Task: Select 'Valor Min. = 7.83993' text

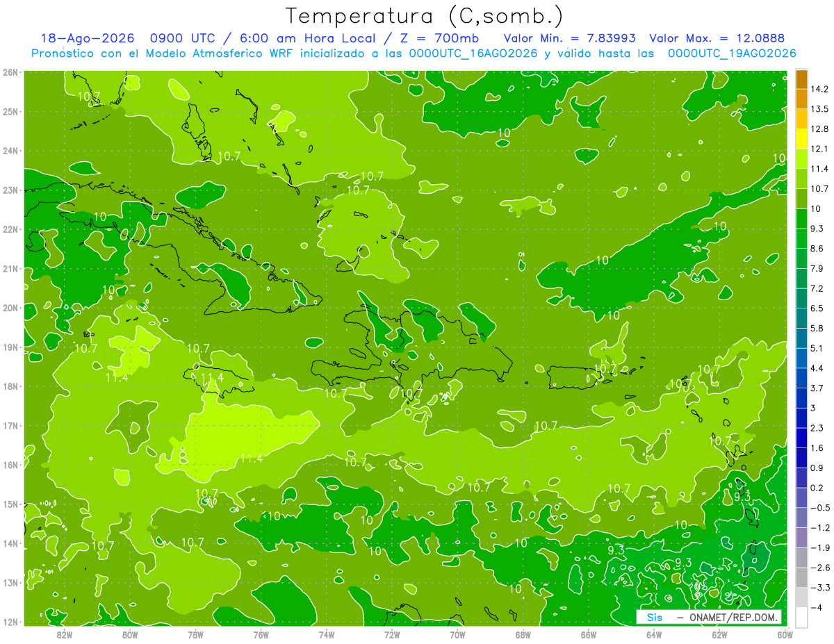Action: coord(569,38)
